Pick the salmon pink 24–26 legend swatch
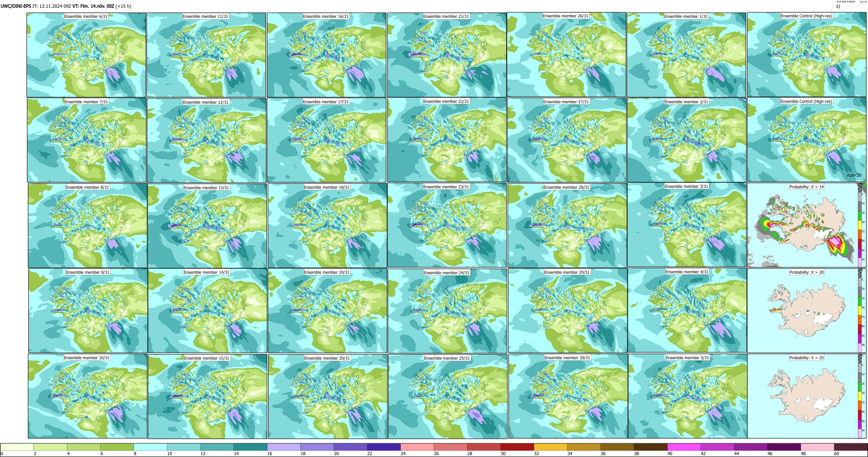 [417, 447]
